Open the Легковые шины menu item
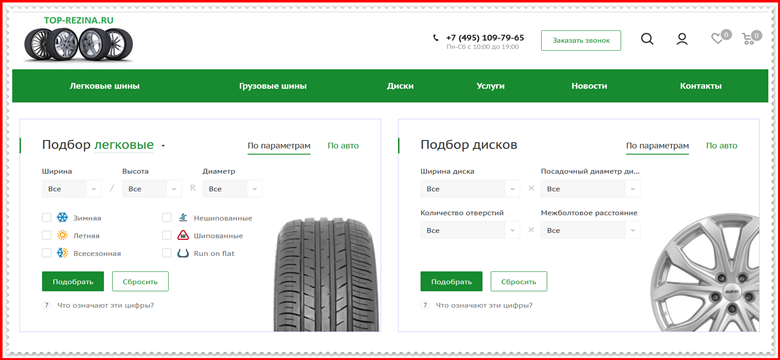Viewport: 780px width, 360px height. [x=104, y=86]
